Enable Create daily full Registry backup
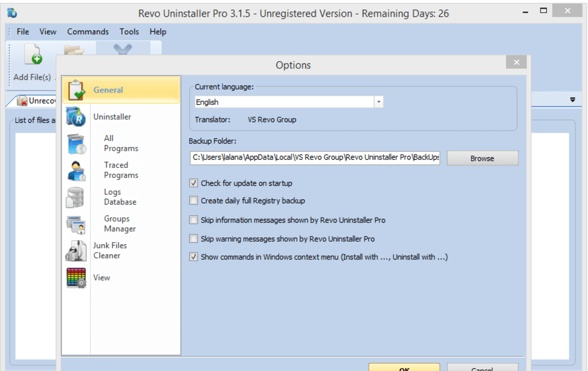This screenshot has height=371, width=588. 194,200
